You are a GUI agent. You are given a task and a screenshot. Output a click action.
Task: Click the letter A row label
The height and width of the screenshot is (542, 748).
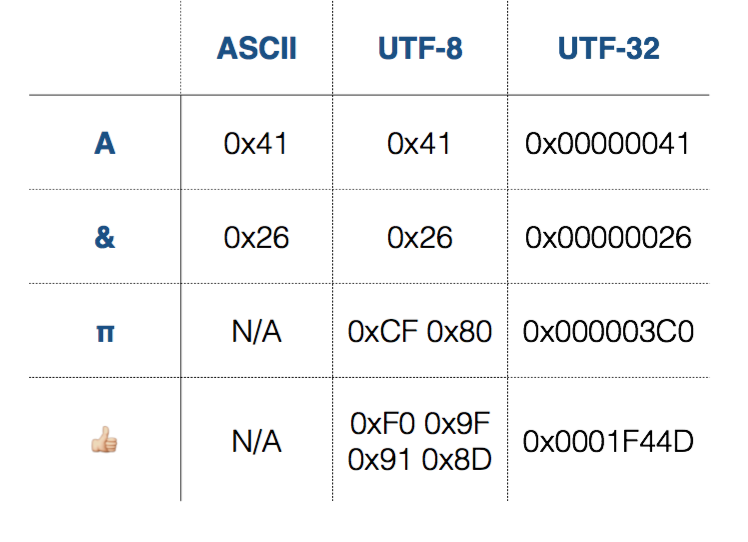tap(104, 144)
